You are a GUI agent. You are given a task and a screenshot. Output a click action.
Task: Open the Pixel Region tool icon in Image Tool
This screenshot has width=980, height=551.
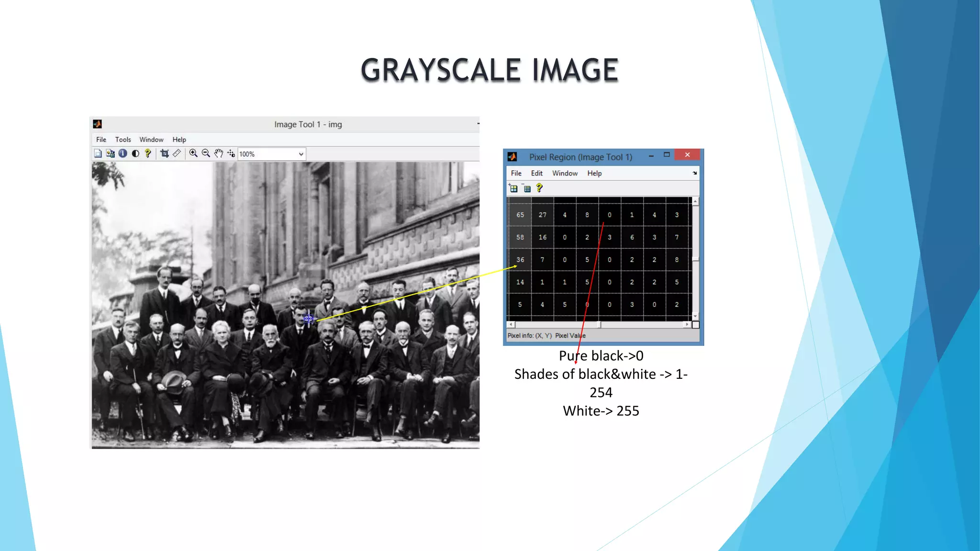click(x=110, y=154)
